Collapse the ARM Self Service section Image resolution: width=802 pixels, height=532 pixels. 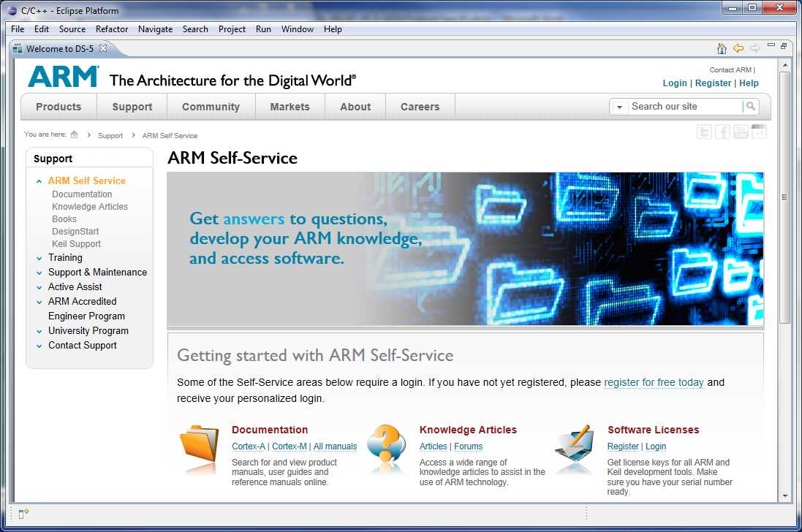pos(39,181)
